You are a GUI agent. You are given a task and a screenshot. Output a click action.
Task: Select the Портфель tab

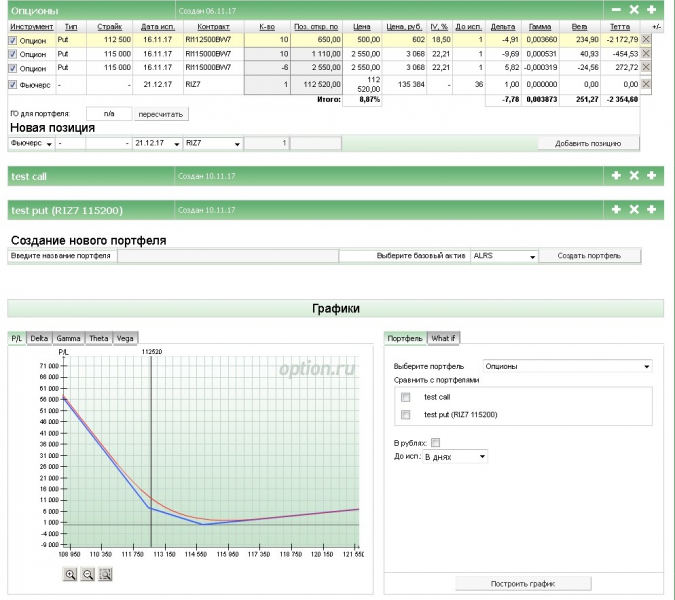tap(405, 338)
